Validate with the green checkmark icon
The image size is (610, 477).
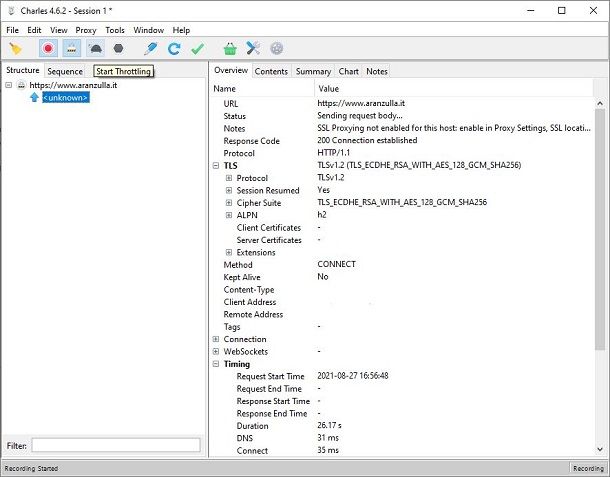[x=198, y=49]
